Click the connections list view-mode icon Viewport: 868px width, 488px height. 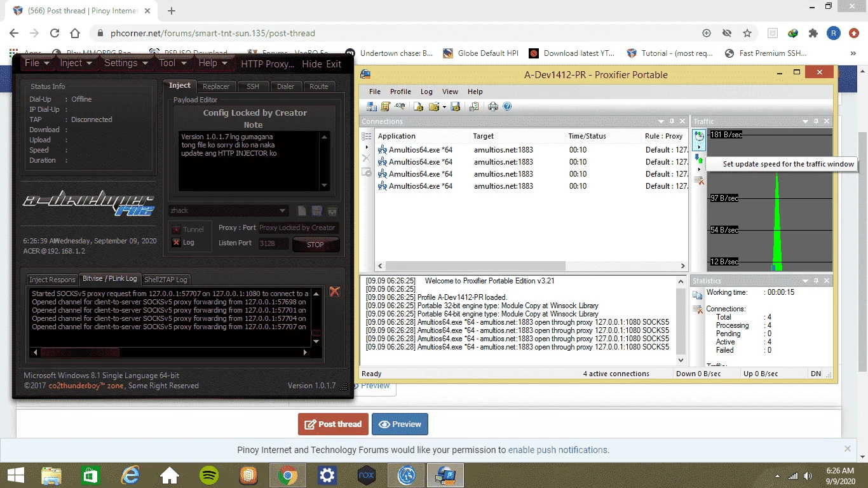tap(367, 136)
